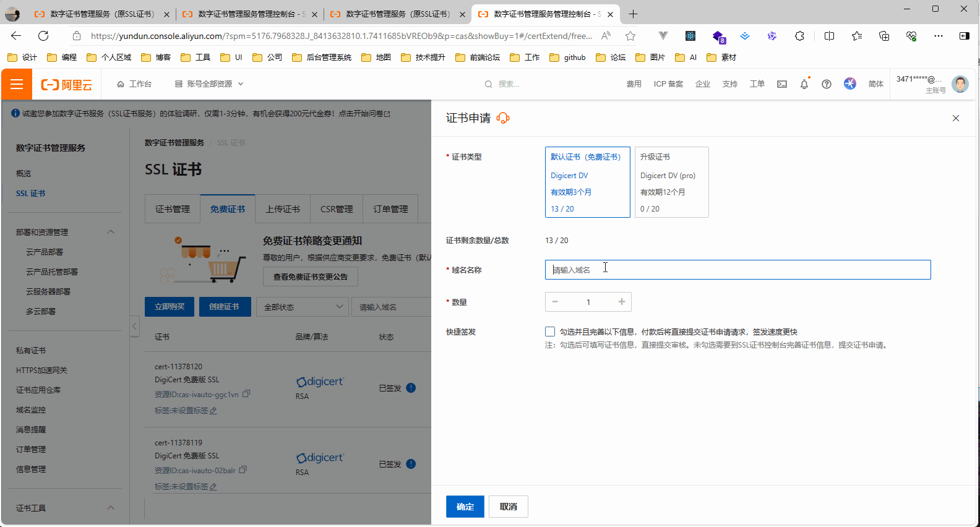Open 域名监控 in sidebar
The width and height of the screenshot is (980, 527).
click(31, 410)
